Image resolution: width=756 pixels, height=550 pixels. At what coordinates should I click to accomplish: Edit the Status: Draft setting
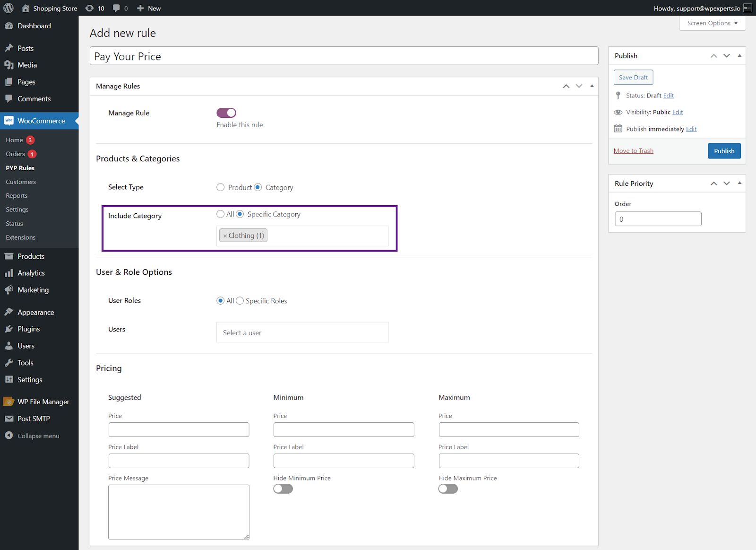669,96
